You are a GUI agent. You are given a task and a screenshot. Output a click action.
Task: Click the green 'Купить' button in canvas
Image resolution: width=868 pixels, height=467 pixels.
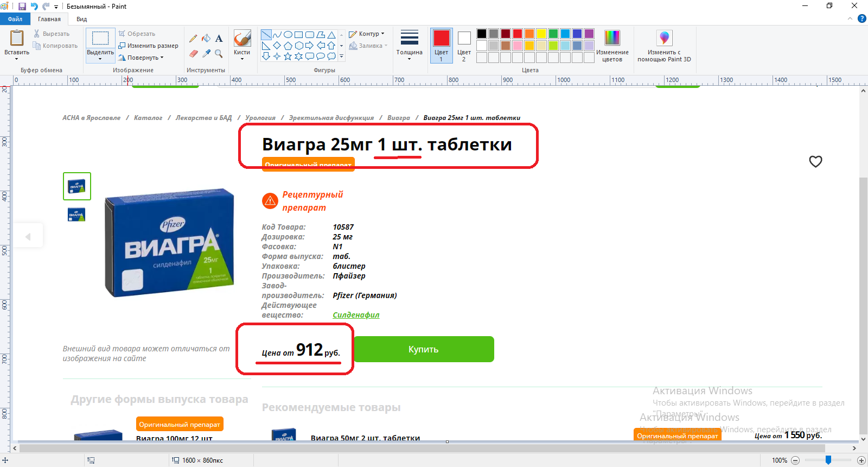[424, 349]
